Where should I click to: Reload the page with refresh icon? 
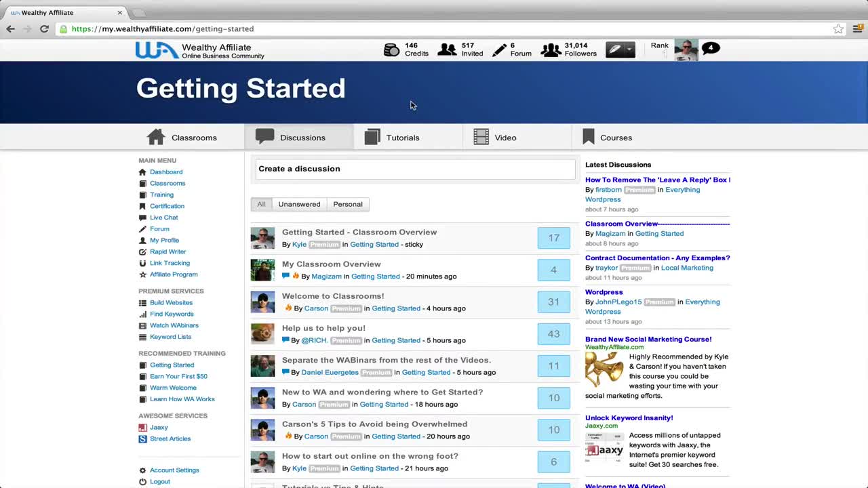(x=44, y=28)
